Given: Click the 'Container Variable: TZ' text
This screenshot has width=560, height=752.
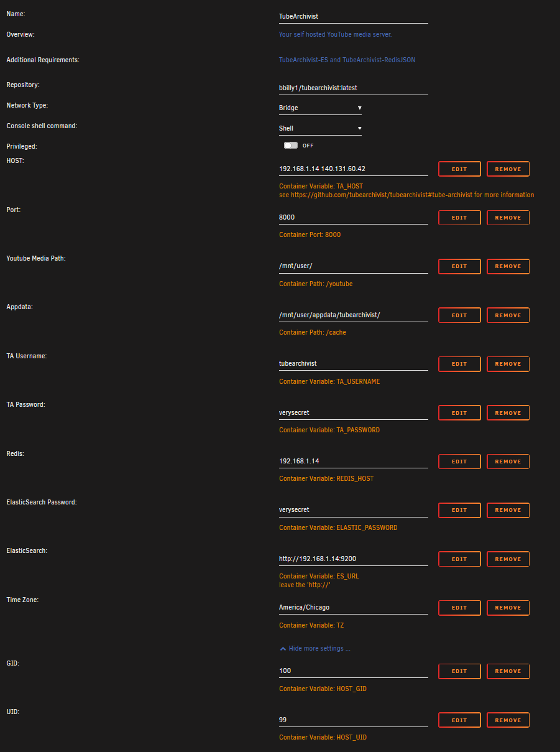Looking at the screenshot, I should [x=311, y=625].
